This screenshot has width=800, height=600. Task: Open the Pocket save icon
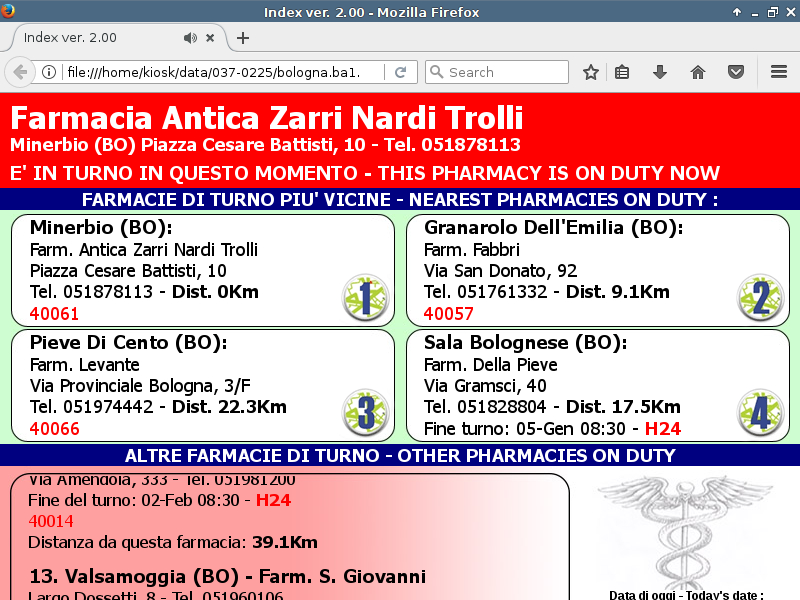coord(736,72)
